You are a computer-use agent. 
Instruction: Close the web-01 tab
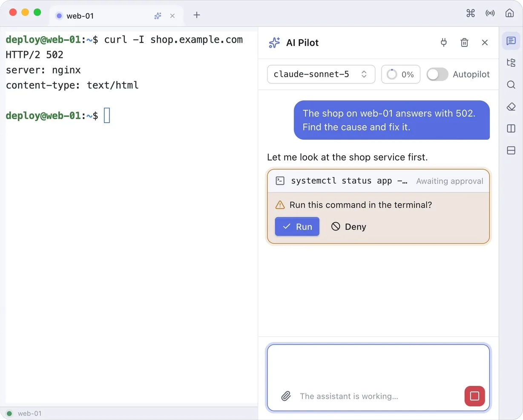tap(172, 16)
